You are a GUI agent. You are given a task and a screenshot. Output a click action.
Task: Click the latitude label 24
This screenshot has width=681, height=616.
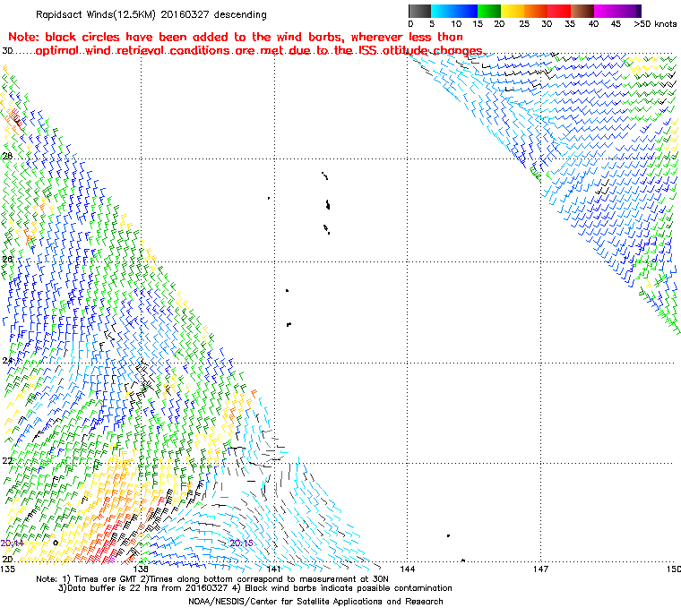(x=7, y=360)
